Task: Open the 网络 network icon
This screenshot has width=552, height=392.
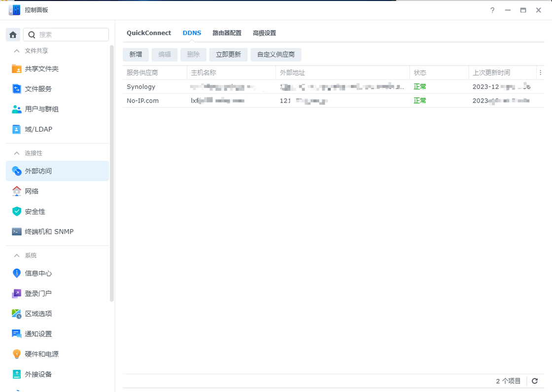Action: click(17, 191)
